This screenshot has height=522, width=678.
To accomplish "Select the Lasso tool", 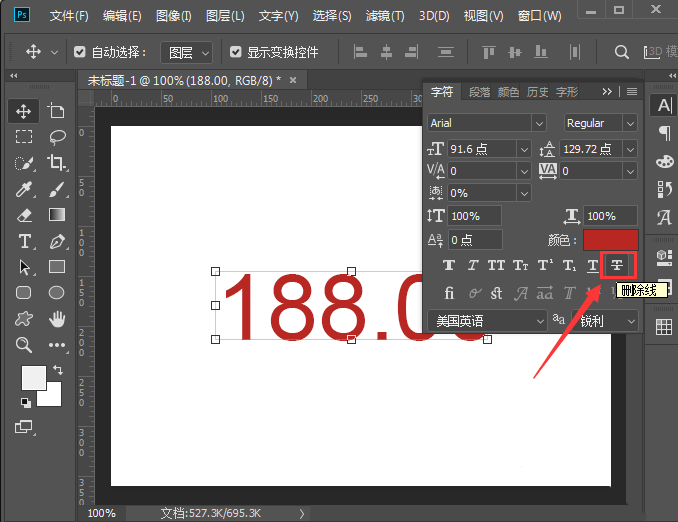I will coord(57,137).
